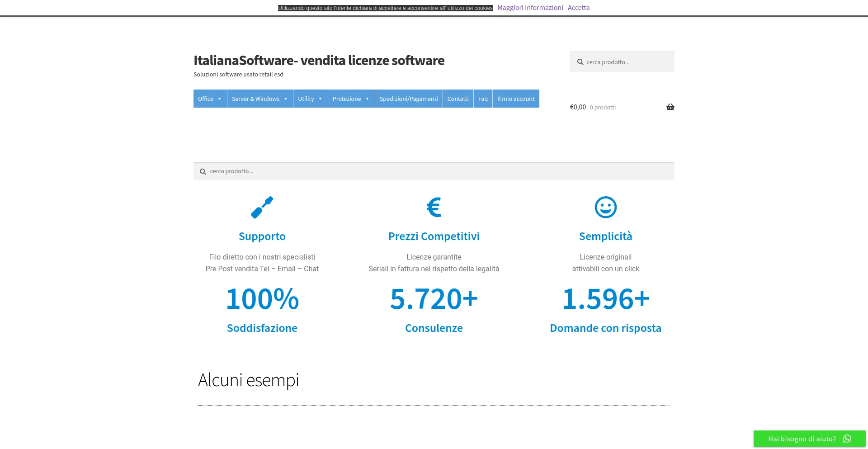Focus the wide cerca prodotto search field
Screen dimensions: 868x449
point(439,171)
